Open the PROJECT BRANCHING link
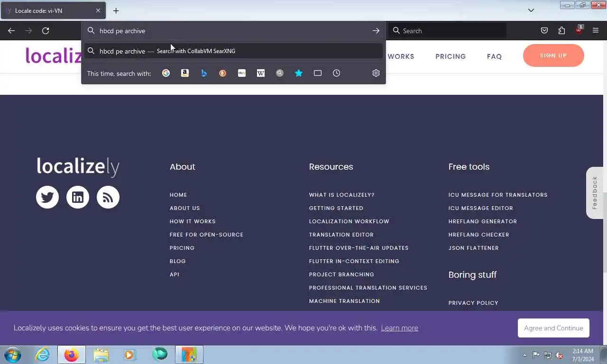Screen dimensions: 607x364 (x=341, y=274)
